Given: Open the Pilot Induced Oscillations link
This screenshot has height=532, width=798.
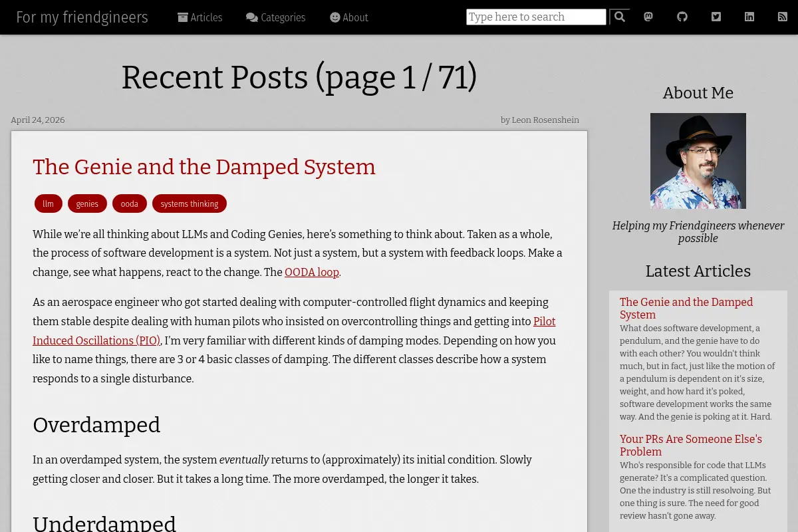Looking at the screenshot, I should [x=294, y=331].
